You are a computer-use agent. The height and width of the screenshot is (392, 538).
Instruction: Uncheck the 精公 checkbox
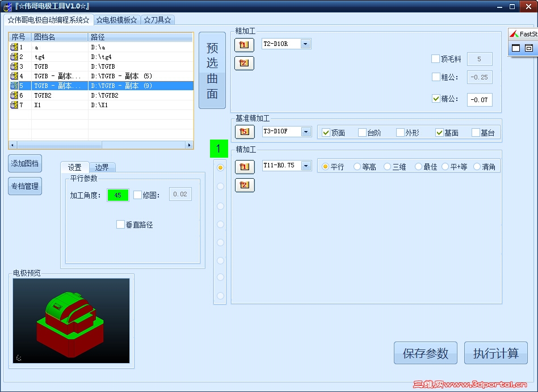436,99
